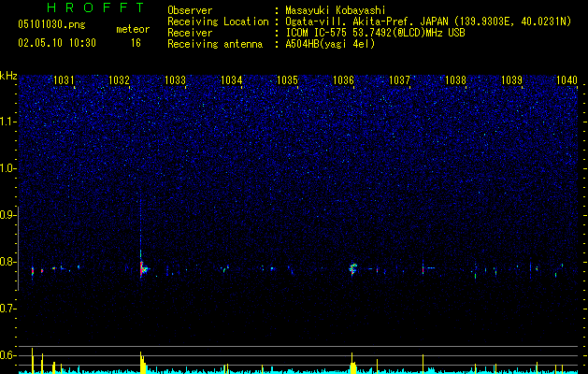Click the 1040 time axis marker
Screen dimensions: 588x374
[x=567, y=79]
